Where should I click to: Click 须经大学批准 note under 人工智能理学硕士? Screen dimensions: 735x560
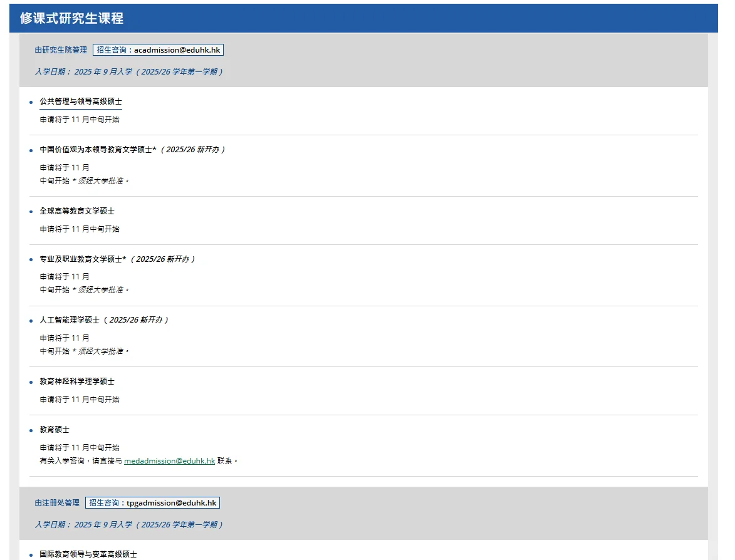(100, 351)
